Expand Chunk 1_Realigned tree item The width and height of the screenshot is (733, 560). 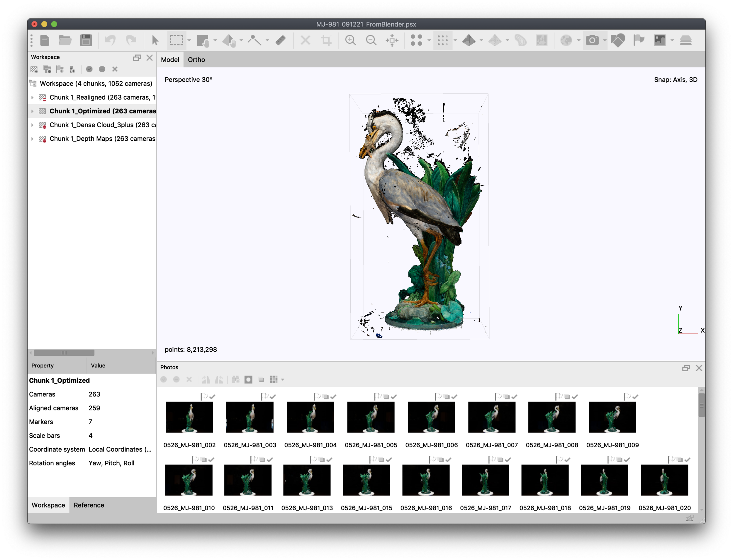(32, 97)
